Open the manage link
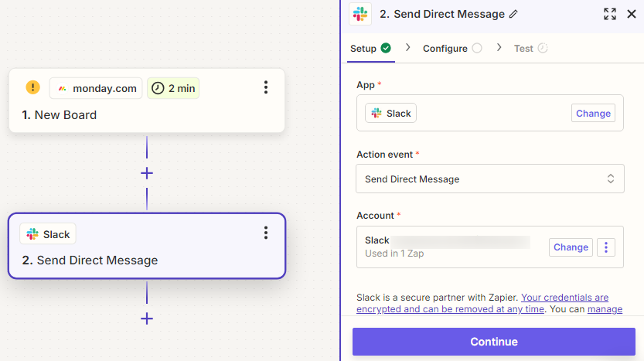Screen dimensions: 644x361 click(605, 309)
